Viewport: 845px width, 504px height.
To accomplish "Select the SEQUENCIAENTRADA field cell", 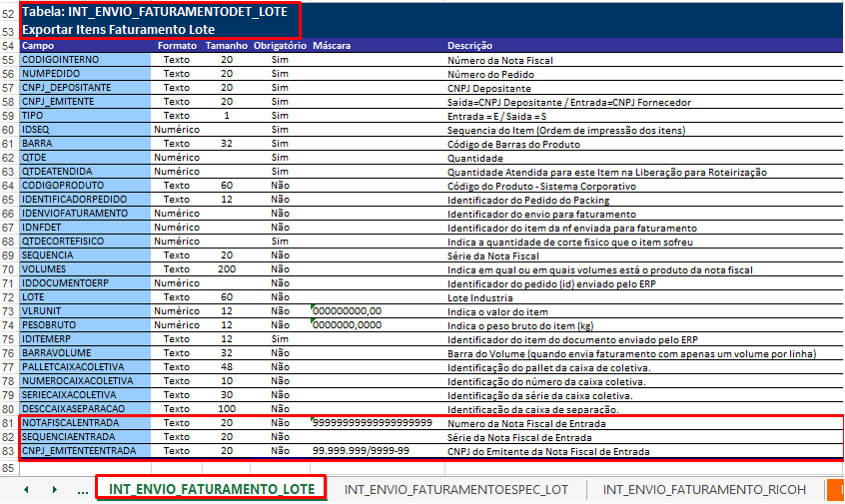I will [x=86, y=438].
